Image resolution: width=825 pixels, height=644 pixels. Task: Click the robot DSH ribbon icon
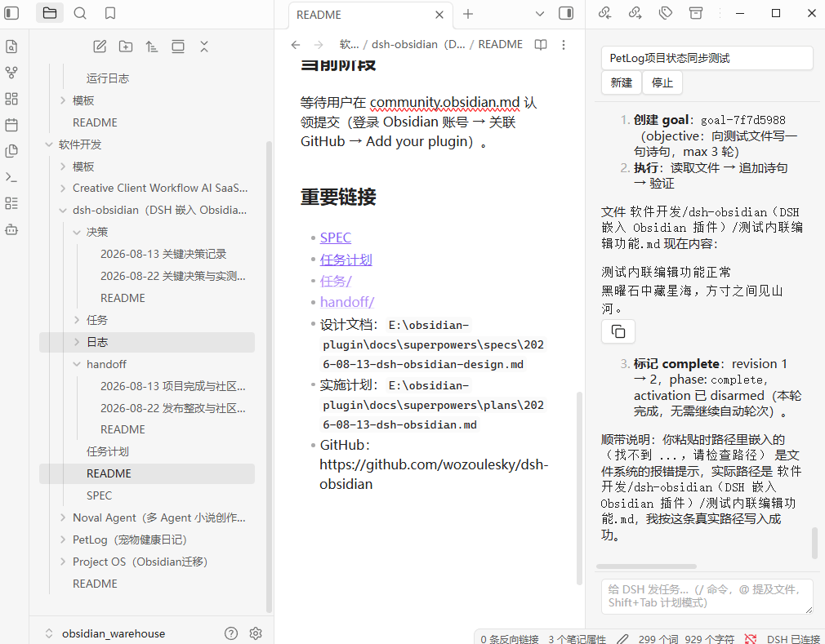(x=11, y=229)
